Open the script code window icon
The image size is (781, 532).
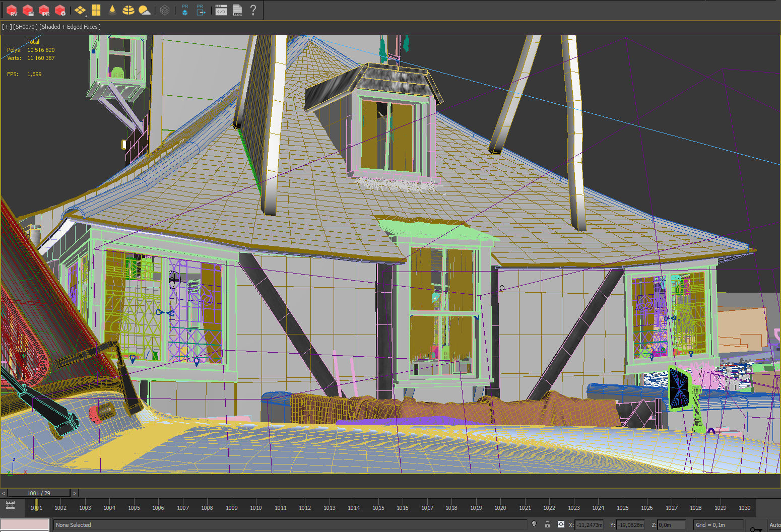tap(221, 10)
